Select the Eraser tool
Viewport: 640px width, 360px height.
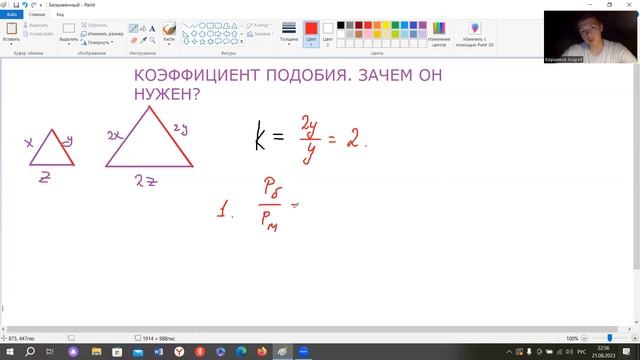click(x=133, y=40)
